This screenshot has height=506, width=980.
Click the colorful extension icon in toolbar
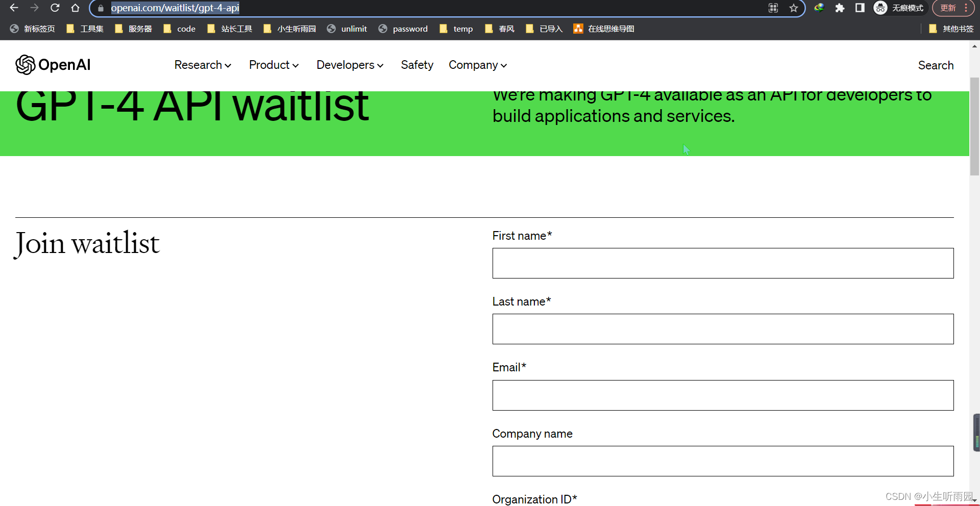[x=819, y=8]
